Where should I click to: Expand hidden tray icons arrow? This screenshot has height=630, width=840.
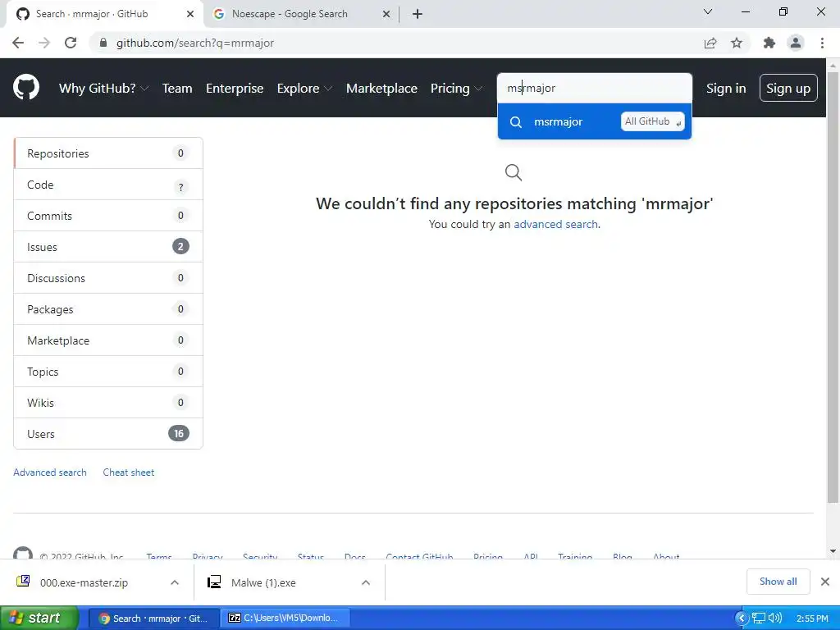[742, 619]
